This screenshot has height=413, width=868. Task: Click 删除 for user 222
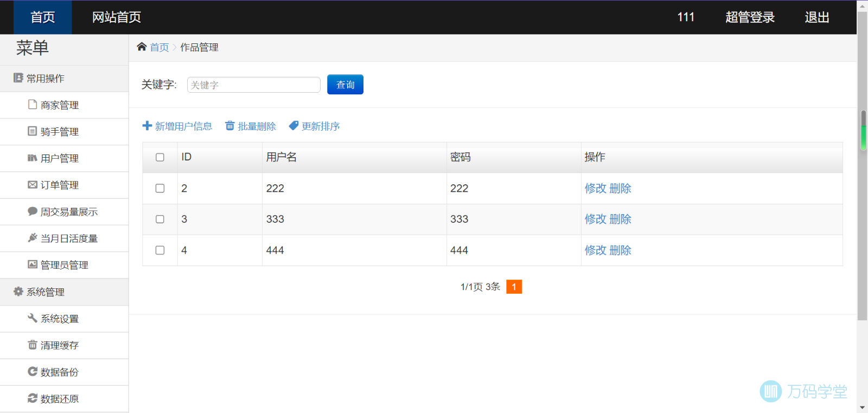621,188
